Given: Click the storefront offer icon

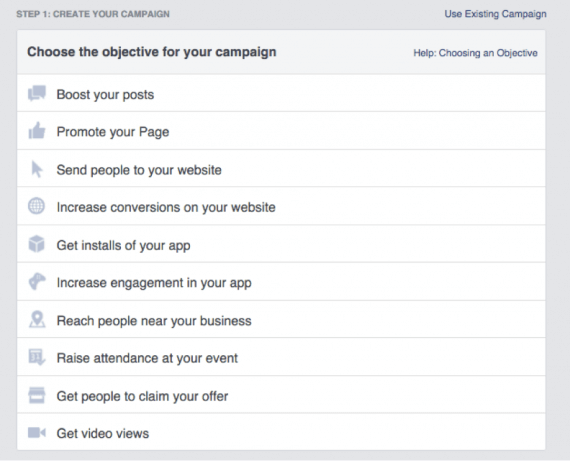Looking at the screenshot, I should coord(37,395).
